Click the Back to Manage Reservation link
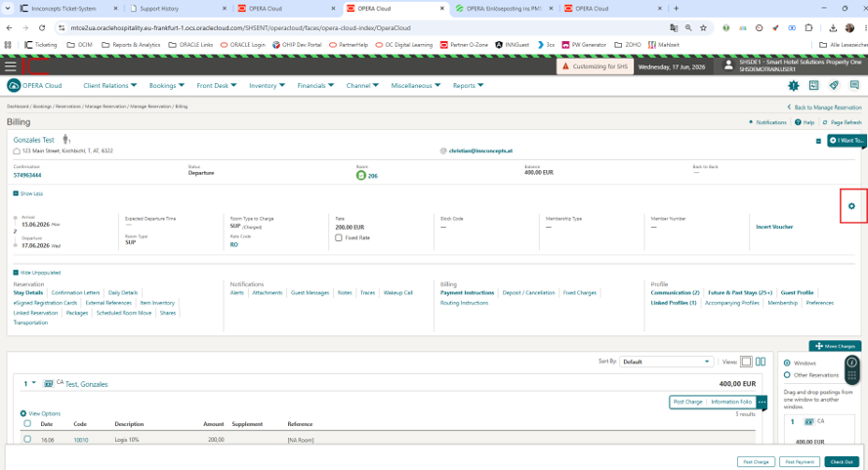The width and height of the screenshot is (868, 470). tap(824, 107)
